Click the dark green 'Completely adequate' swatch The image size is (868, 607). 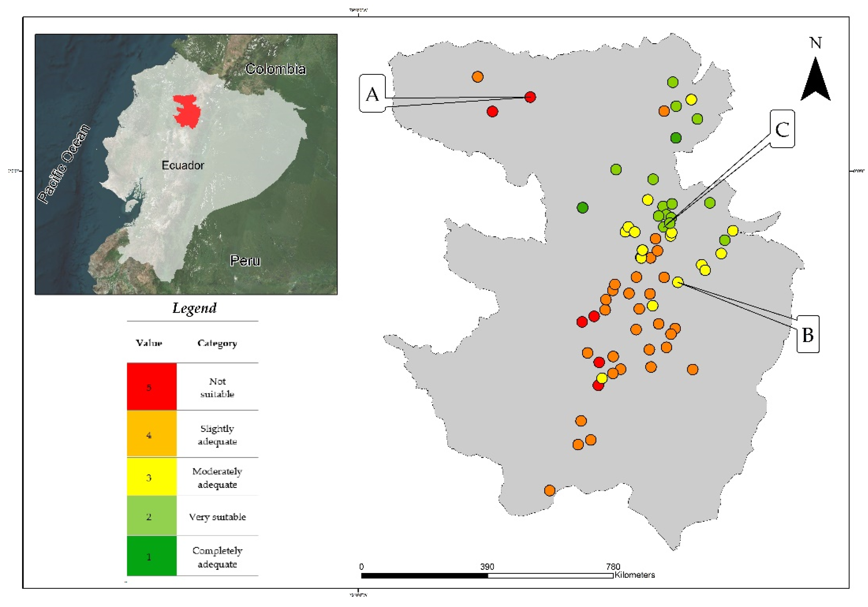point(152,556)
